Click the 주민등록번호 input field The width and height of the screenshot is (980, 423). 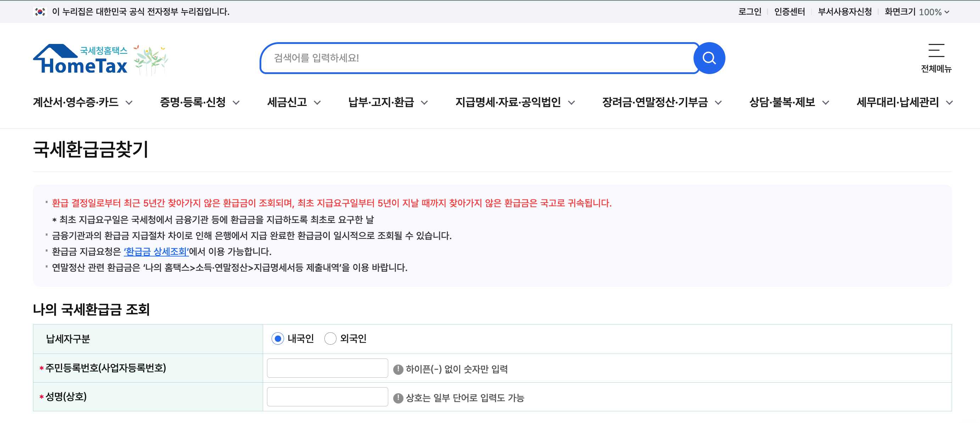[x=327, y=368]
